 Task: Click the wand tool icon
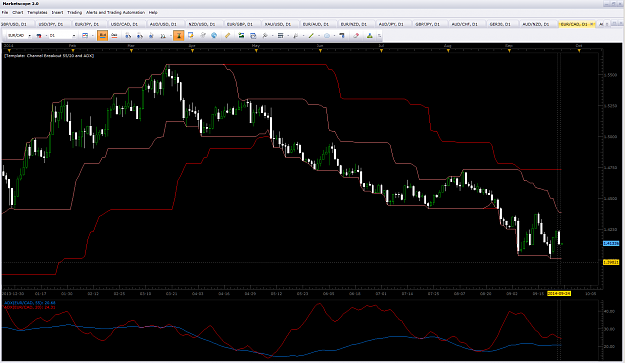pyautogui.click(x=265, y=36)
